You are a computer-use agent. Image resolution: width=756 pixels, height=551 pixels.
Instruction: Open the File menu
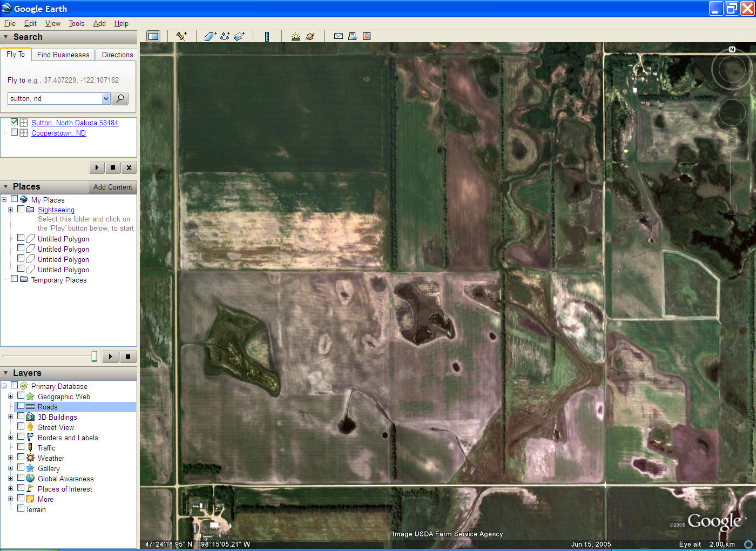tap(10, 23)
